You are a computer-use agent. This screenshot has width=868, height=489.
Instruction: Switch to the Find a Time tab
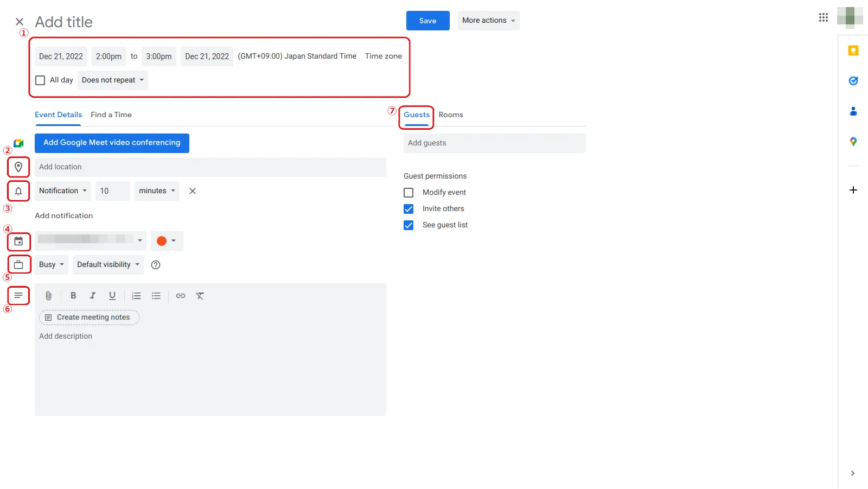[111, 115]
